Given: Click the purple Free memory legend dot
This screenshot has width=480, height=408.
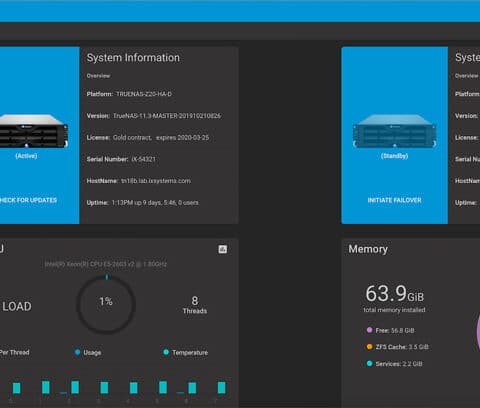Looking at the screenshot, I should (369, 330).
